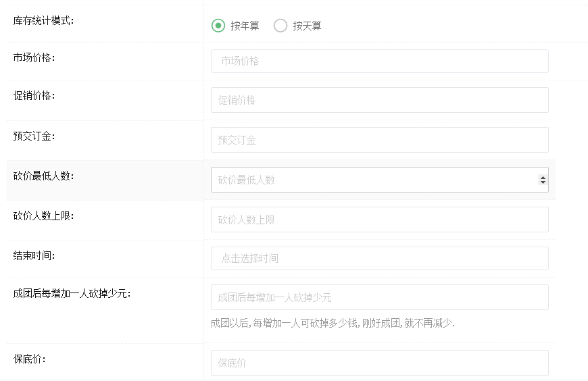Viewport: 588px width, 381px height.
Task: Click the 库存统计模式 row label
Action: point(43,20)
